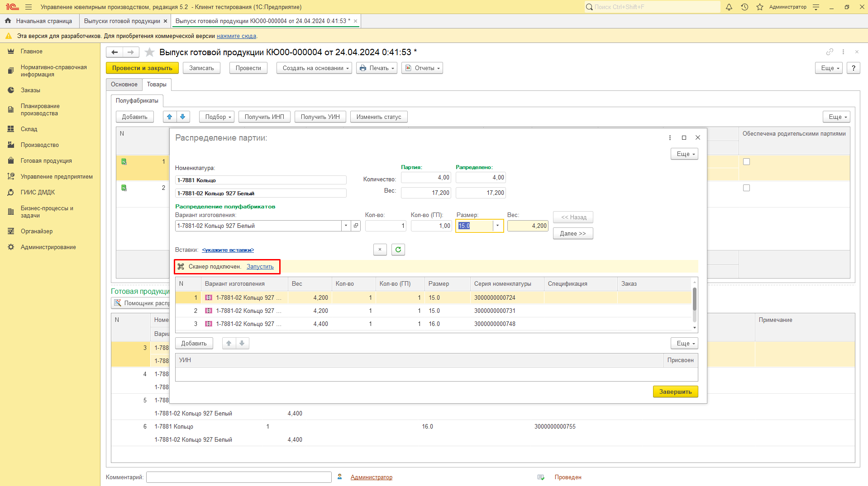Click the Администрирование gear icon

point(11,247)
